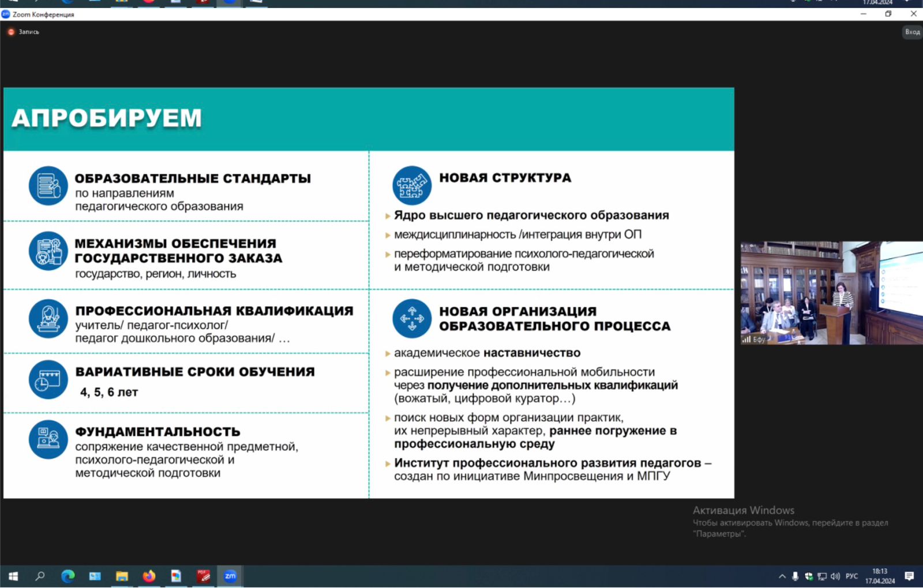Click the Zoom logo in title bar

coord(6,14)
